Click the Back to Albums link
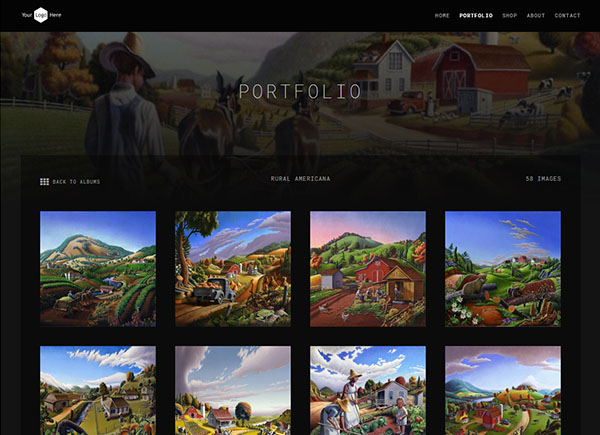The width and height of the screenshot is (600, 435). [x=76, y=182]
